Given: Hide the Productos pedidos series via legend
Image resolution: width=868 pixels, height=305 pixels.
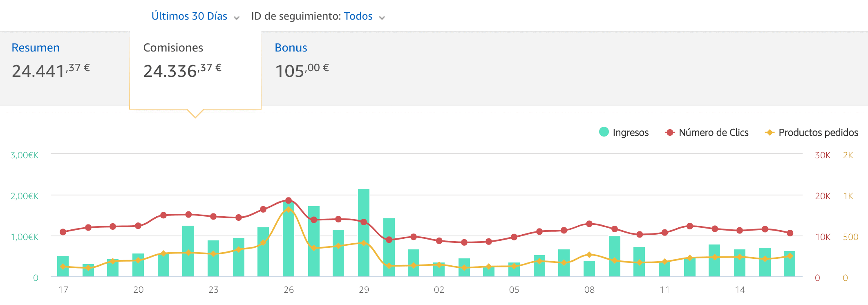Looking at the screenshot, I should tap(818, 132).
